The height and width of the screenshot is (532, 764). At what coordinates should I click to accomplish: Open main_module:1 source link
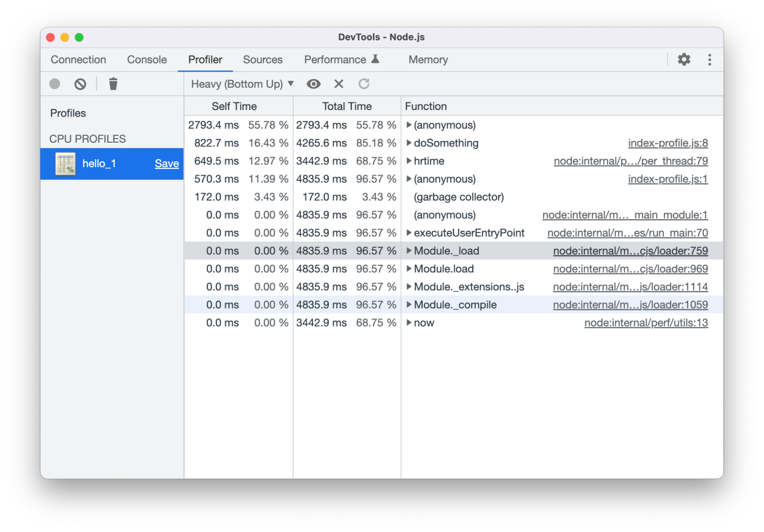(625, 215)
